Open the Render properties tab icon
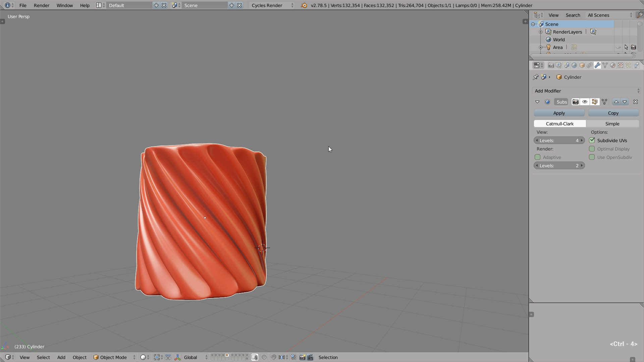 (x=551, y=65)
